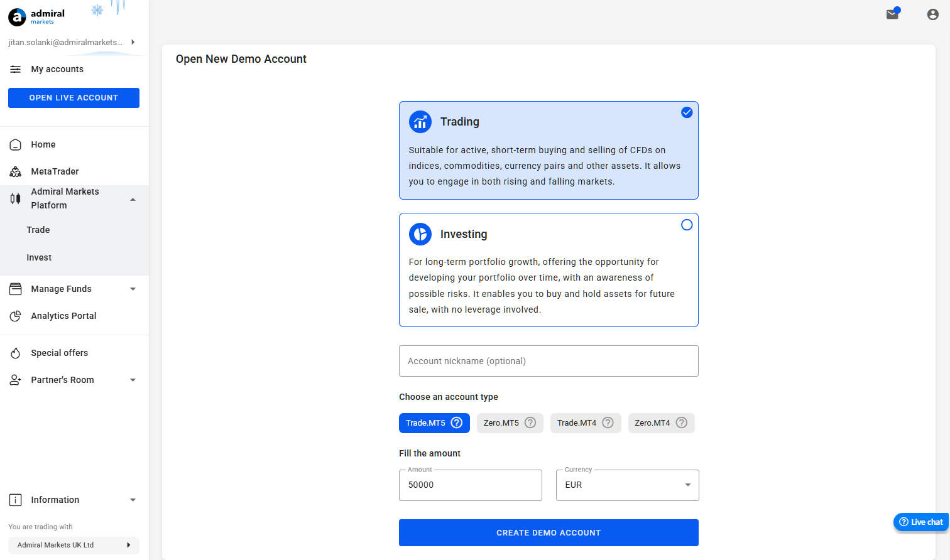Choose the Zero.MT5 account type

click(x=510, y=423)
